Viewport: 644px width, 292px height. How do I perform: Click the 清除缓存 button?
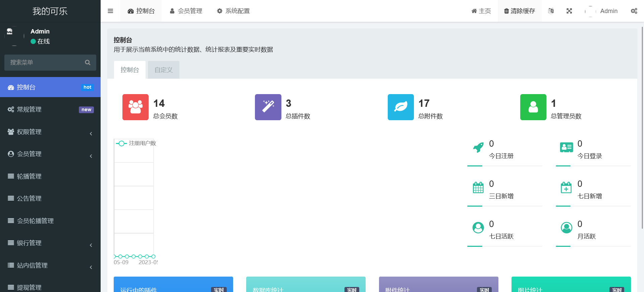coord(520,11)
